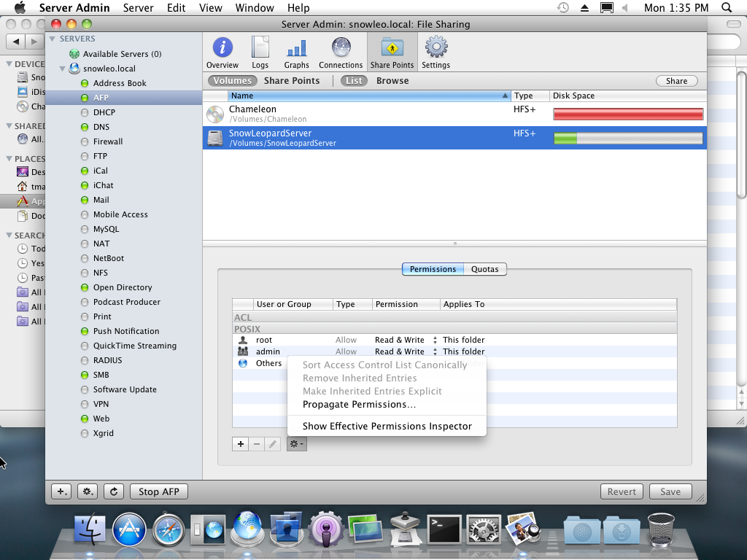Click Chameleon disk space usage bar
The height and width of the screenshot is (560, 747).
[x=628, y=114]
